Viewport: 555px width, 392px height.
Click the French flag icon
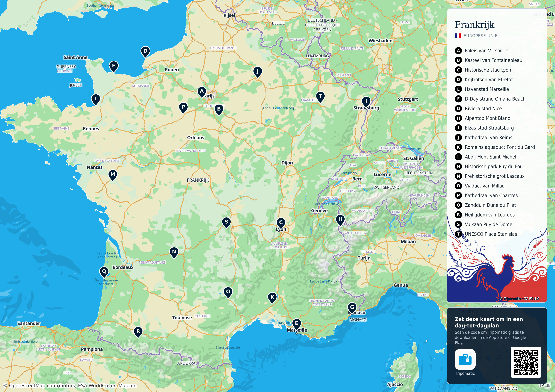[458, 36]
